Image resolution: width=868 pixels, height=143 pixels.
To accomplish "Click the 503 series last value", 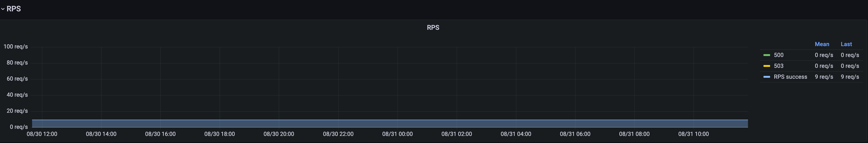I will pyautogui.click(x=850, y=66).
